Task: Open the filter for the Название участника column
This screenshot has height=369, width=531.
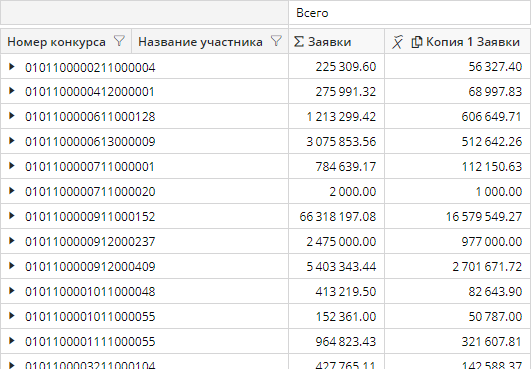Action: (x=276, y=41)
